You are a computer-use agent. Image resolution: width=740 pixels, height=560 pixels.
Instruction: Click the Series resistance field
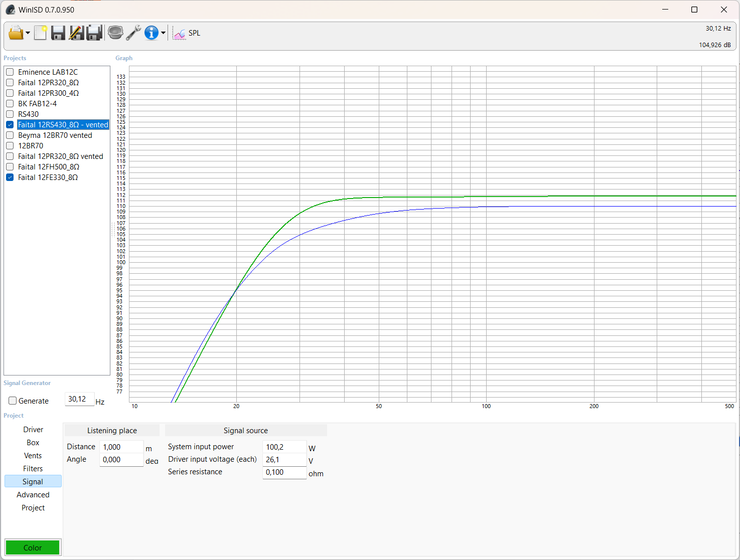click(x=284, y=472)
